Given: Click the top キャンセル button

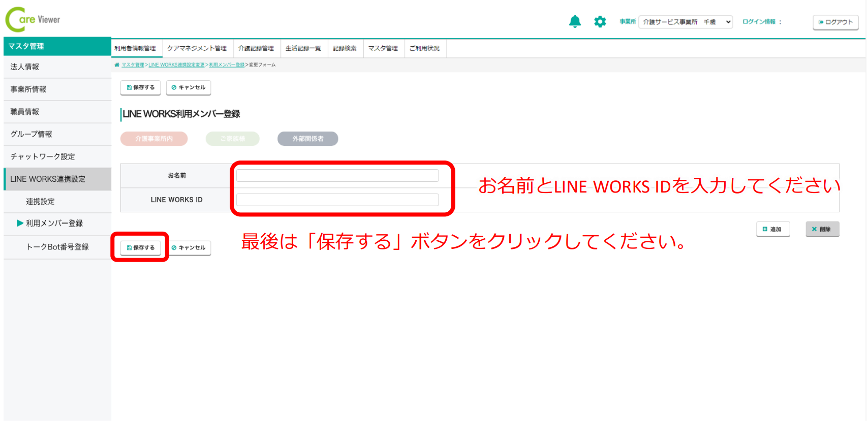Looking at the screenshot, I should [x=189, y=87].
